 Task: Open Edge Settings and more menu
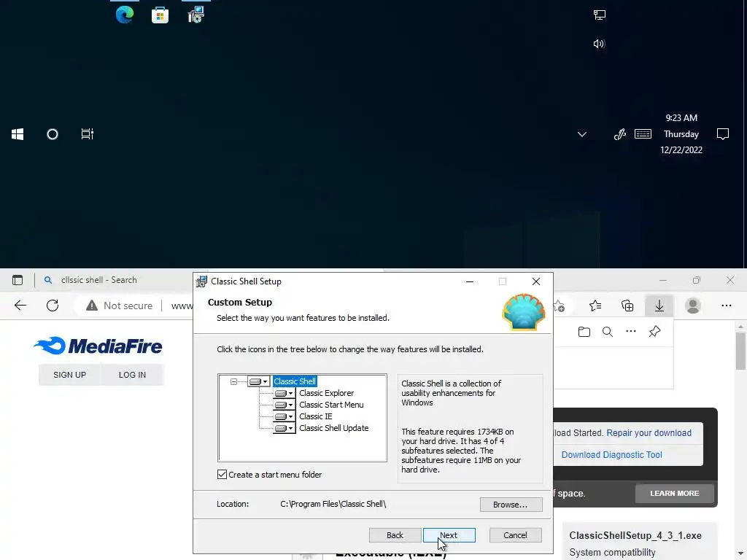[726, 306]
